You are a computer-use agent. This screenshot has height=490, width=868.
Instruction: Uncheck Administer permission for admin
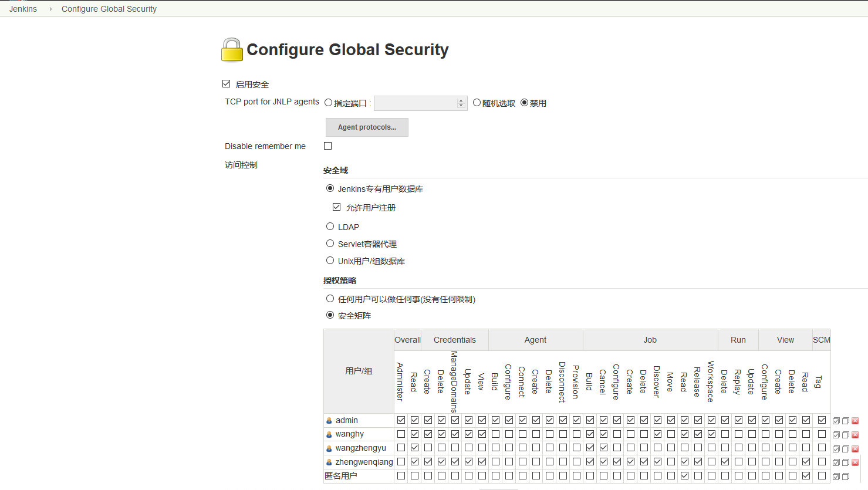401,420
